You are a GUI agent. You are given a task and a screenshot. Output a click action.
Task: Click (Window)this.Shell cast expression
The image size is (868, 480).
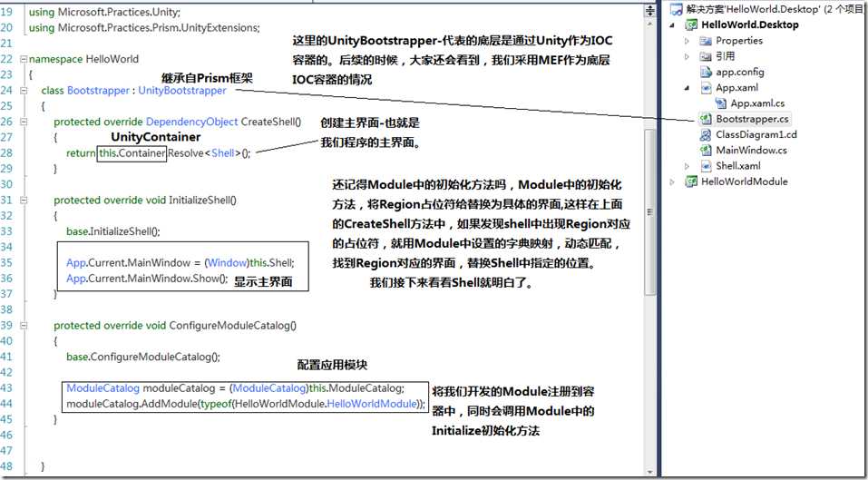(x=249, y=262)
